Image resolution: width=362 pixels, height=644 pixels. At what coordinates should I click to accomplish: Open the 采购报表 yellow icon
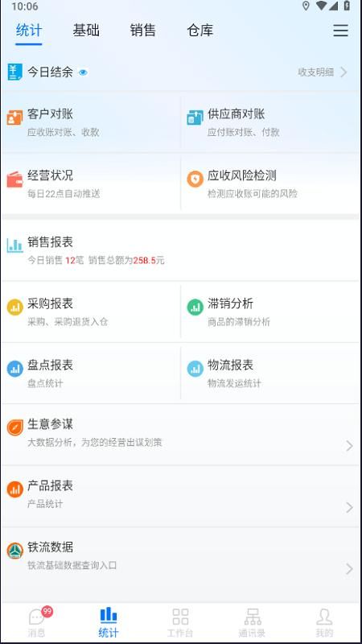(14, 308)
